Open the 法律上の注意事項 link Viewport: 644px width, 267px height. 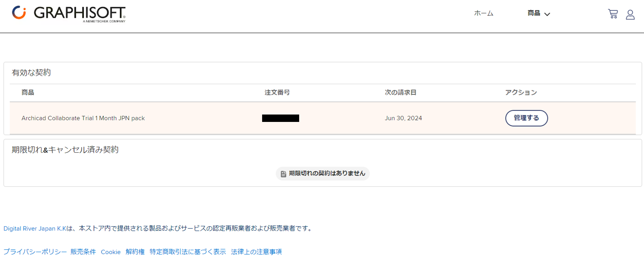pyautogui.click(x=256, y=252)
